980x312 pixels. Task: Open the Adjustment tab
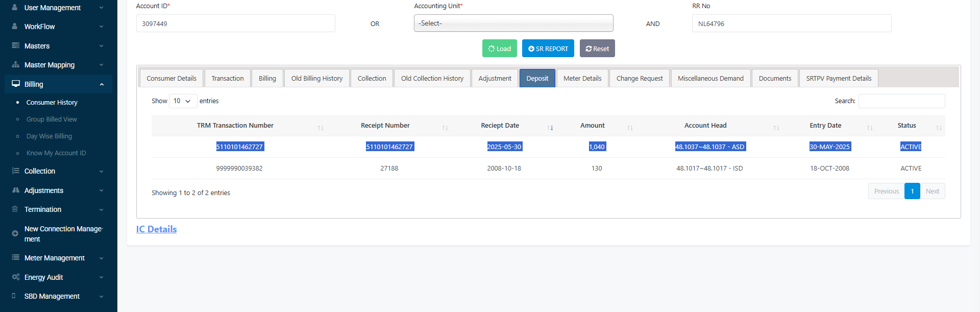[495, 78]
